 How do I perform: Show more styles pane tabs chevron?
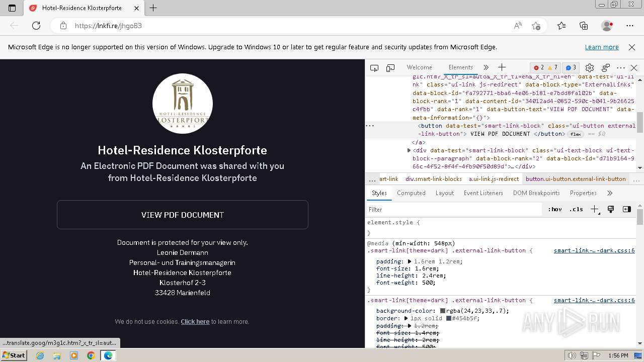pyautogui.click(x=610, y=193)
